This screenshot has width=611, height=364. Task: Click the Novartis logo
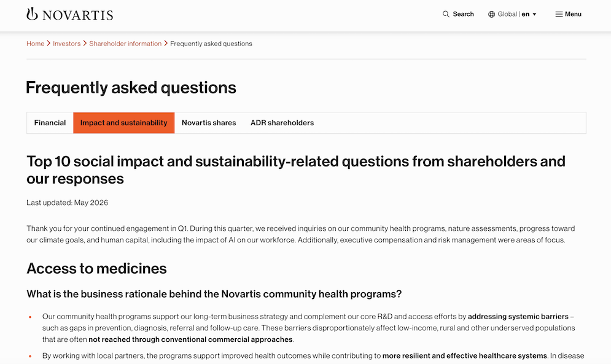(70, 14)
